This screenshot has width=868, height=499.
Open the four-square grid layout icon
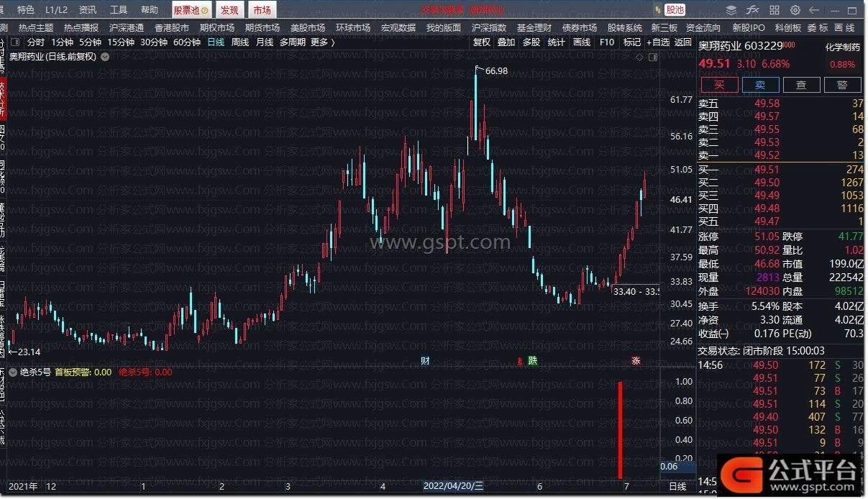click(775, 10)
